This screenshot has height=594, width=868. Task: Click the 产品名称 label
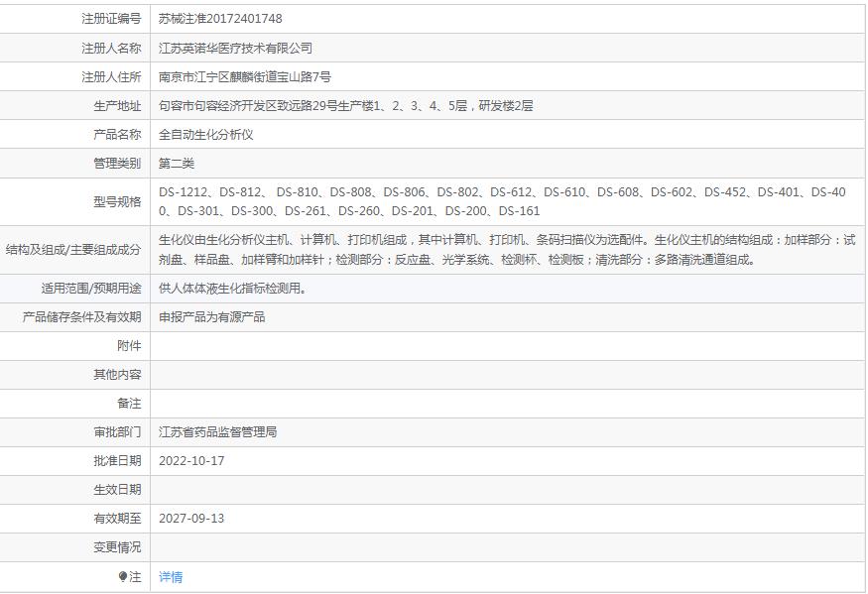point(117,135)
